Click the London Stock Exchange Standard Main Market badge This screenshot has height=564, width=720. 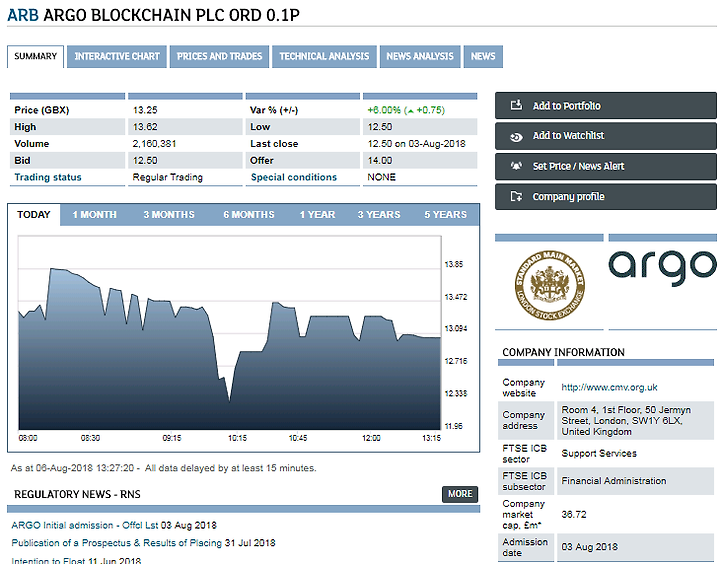coord(549,285)
